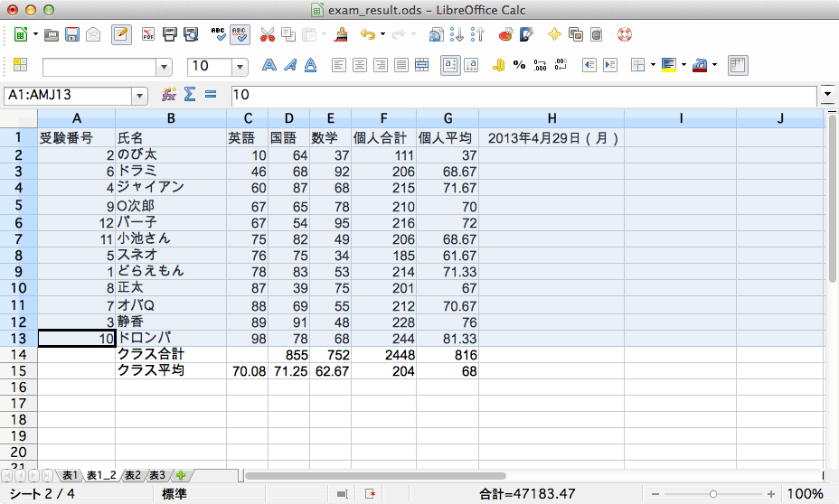
Task: Apply the yellow background color
Action: point(669,65)
